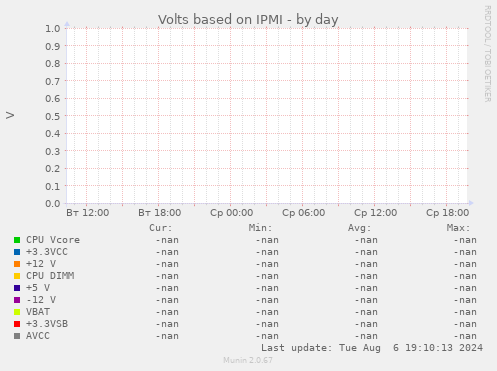Viewport: 497px width, 371px height.
Task: Click the 'Munin 2.0.67' footer text
Action: tap(248, 360)
